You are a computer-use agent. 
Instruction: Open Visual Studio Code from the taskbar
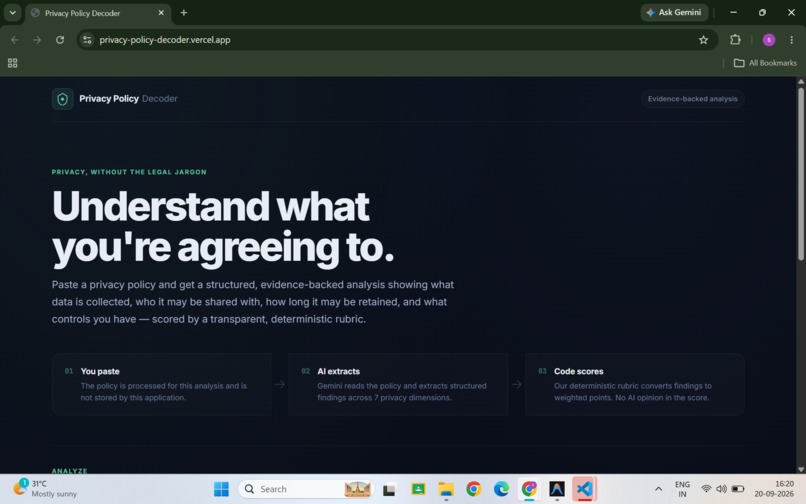[584, 489]
